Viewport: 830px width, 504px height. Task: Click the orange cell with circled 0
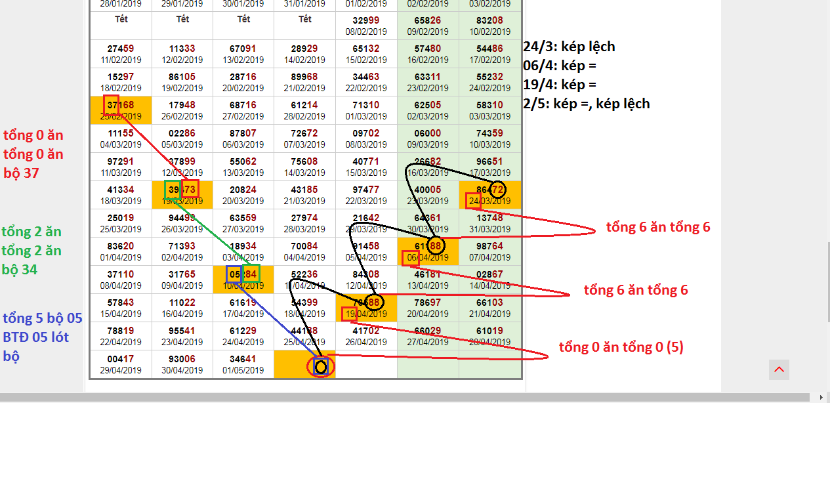point(304,364)
